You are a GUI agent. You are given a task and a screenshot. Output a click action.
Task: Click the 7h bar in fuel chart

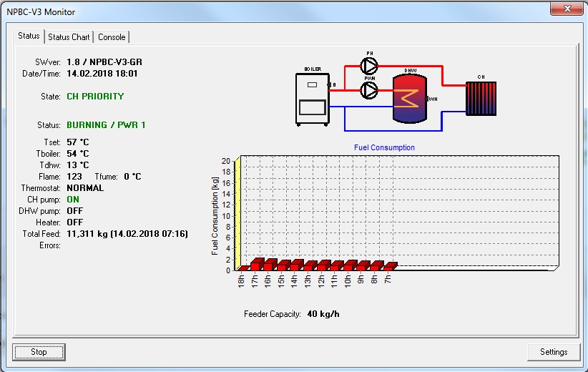tap(390, 266)
